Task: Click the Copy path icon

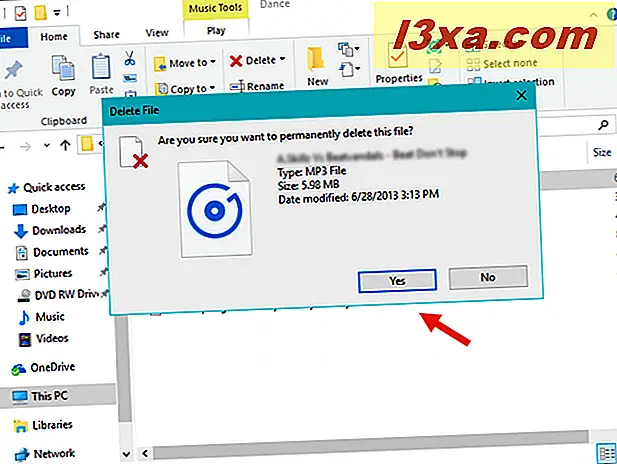Action: click(129, 78)
